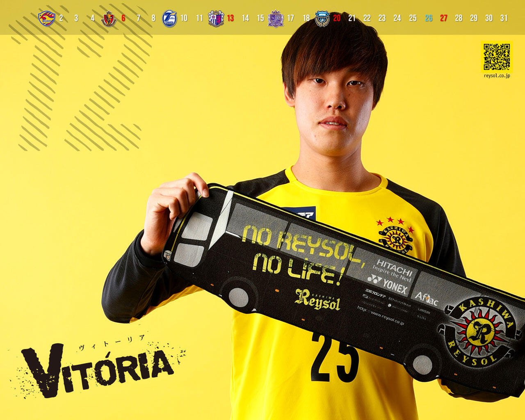Click blue date 26 on the calendar
525x420 pixels.
429,18
